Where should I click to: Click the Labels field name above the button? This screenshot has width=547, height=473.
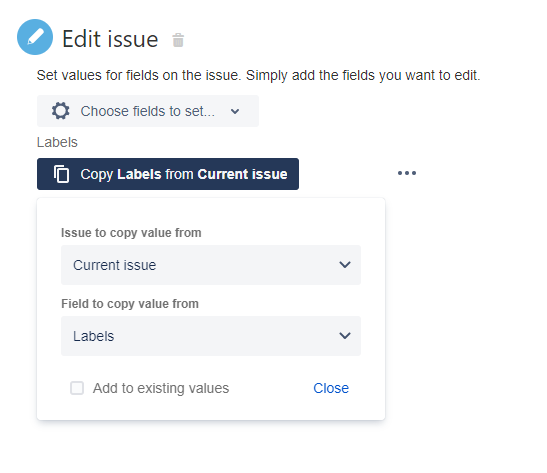[57, 142]
